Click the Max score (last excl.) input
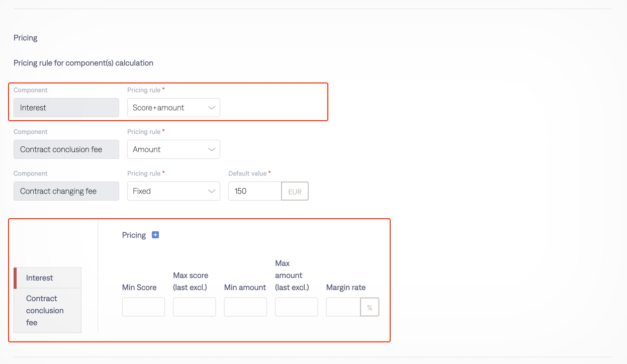Screen dimensions: 627x364 (194, 307)
